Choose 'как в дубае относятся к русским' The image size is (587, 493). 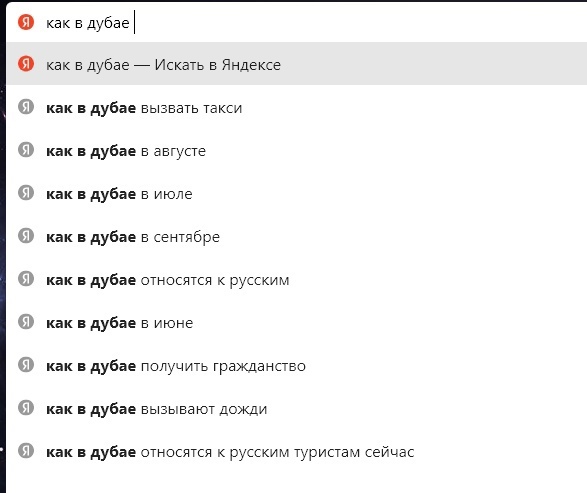[x=296, y=280]
